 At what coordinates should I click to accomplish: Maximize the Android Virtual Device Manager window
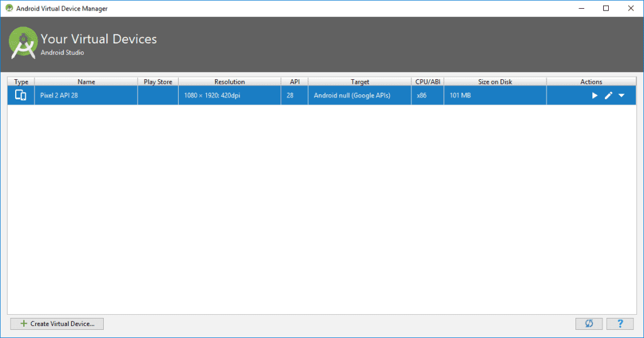coord(606,8)
